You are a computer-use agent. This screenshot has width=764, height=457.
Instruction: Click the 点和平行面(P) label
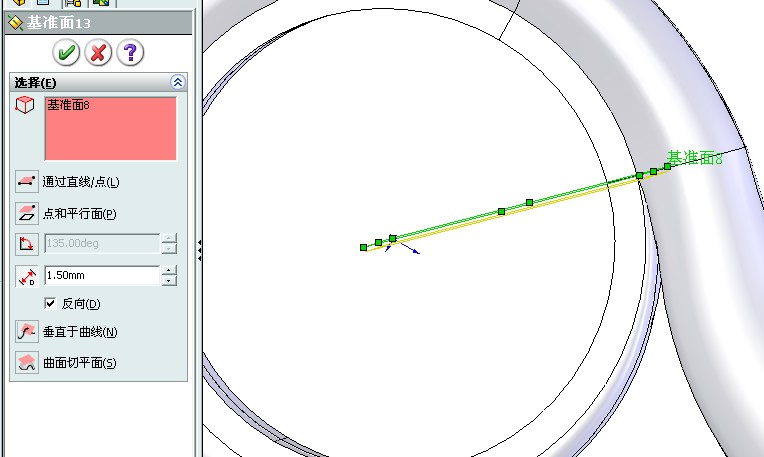tap(80, 213)
